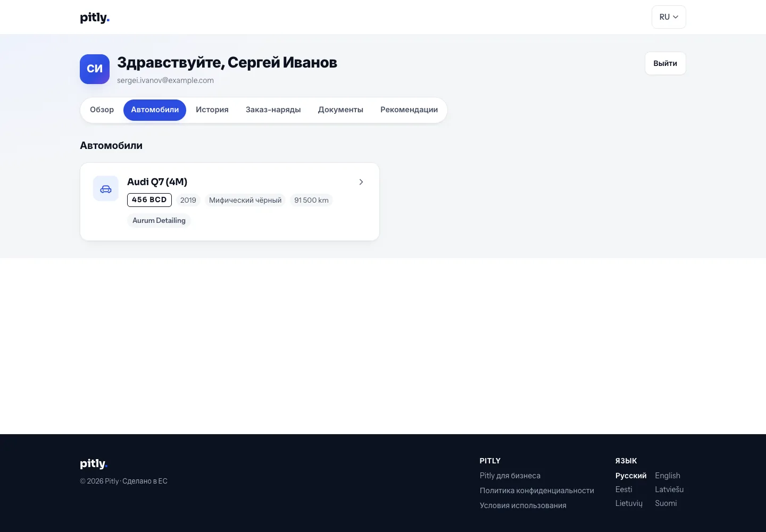
Task: Choose Lietuvių language in footer
Action: click(629, 503)
